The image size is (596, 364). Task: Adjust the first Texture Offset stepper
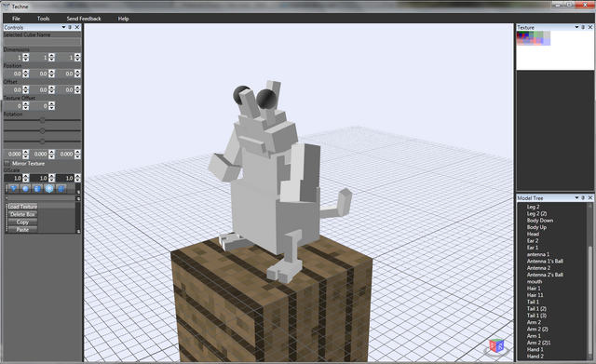[x=26, y=106]
